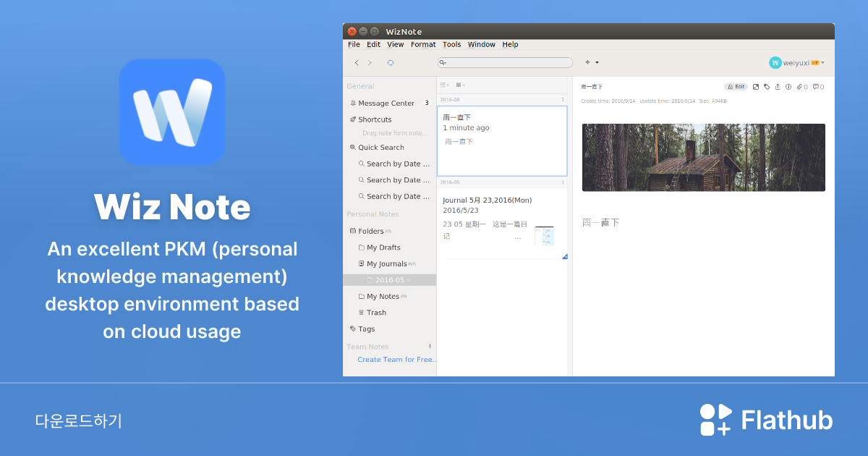Click the screenshot/image icon in editor toolbar

(755, 86)
